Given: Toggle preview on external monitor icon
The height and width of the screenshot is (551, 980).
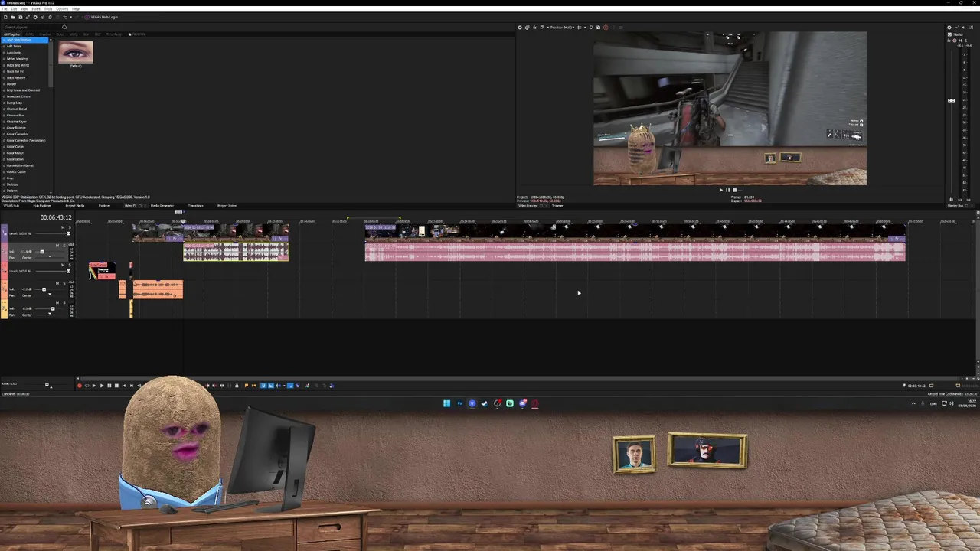Looking at the screenshot, I should tap(527, 28).
